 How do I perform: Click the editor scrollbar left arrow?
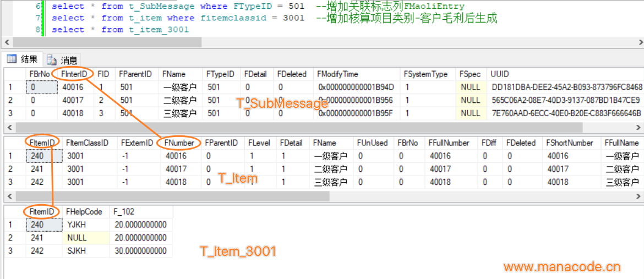[x=6, y=42]
